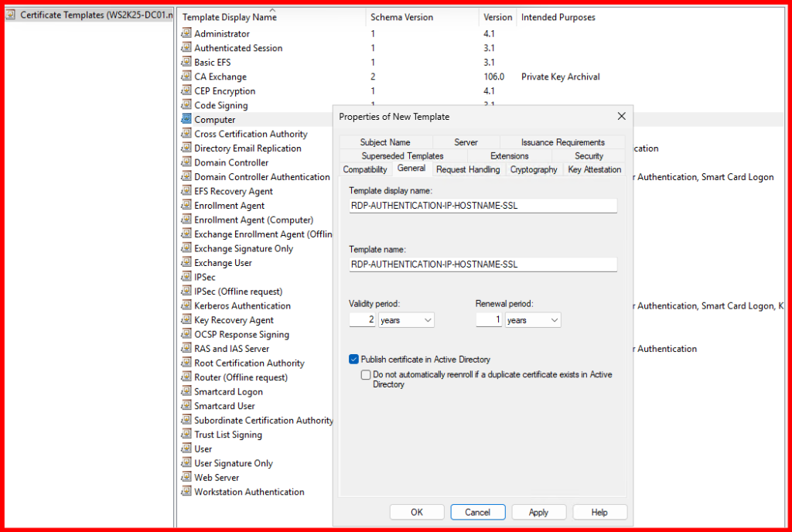Click the Kerberos Authentication template icon

pyautogui.click(x=186, y=305)
